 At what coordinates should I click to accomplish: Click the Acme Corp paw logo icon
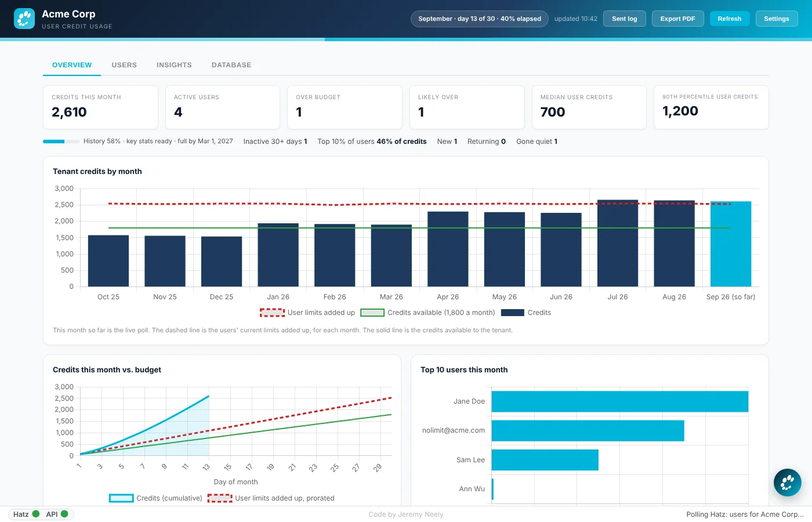pos(24,19)
